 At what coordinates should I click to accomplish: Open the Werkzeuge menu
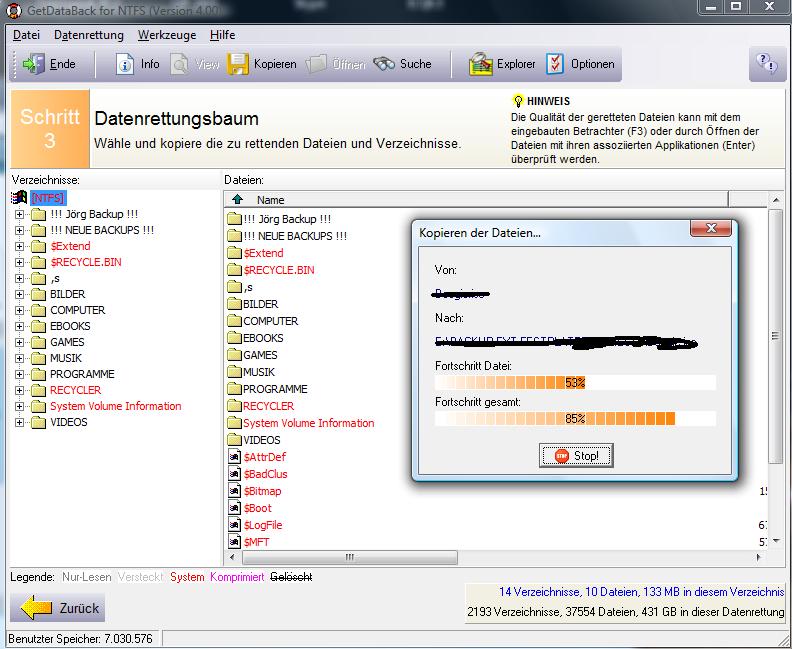pyautogui.click(x=167, y=35)
